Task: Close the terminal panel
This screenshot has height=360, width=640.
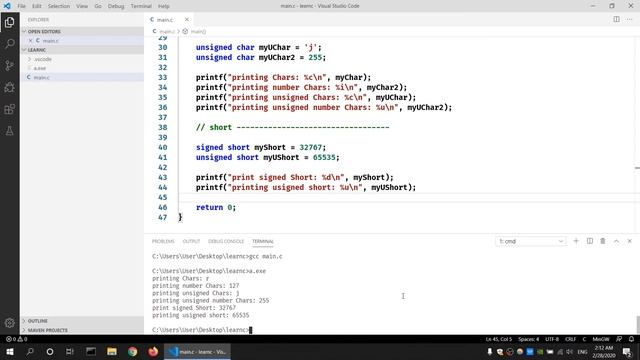Action: click(629, 241)
